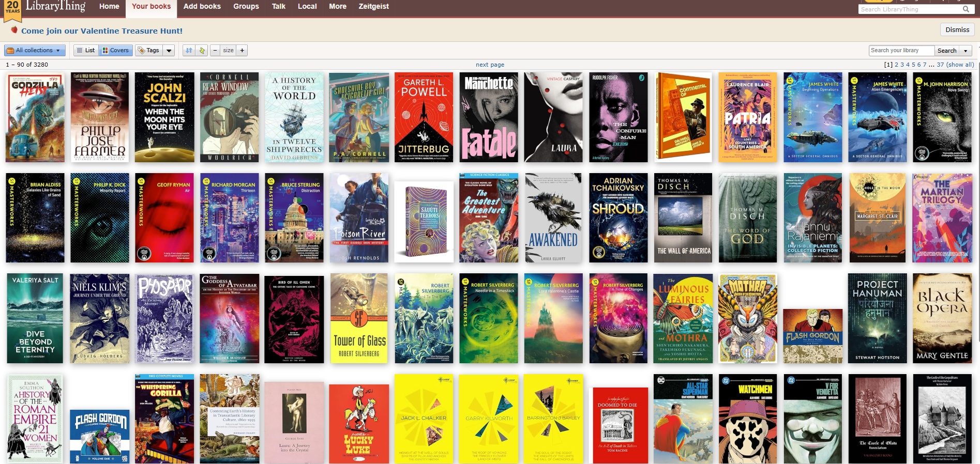980x464 pixels.
Task: Click in the Search your library field
Action: 901,50
